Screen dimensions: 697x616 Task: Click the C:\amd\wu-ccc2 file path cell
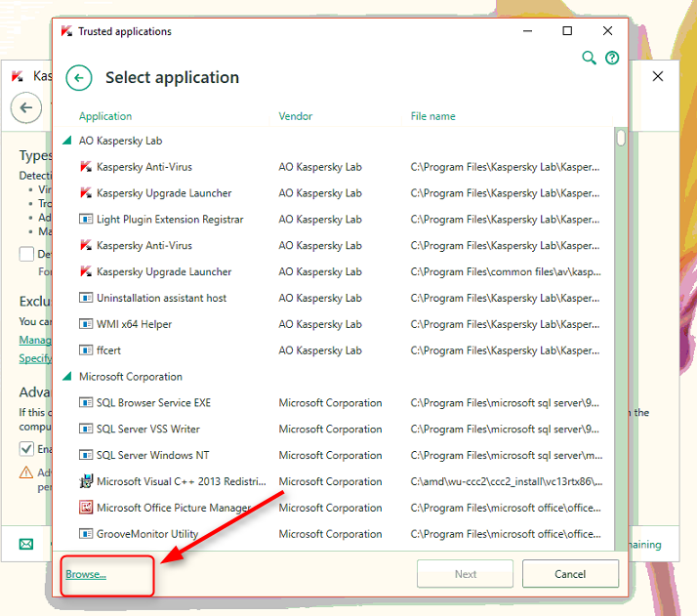point(507,481)
